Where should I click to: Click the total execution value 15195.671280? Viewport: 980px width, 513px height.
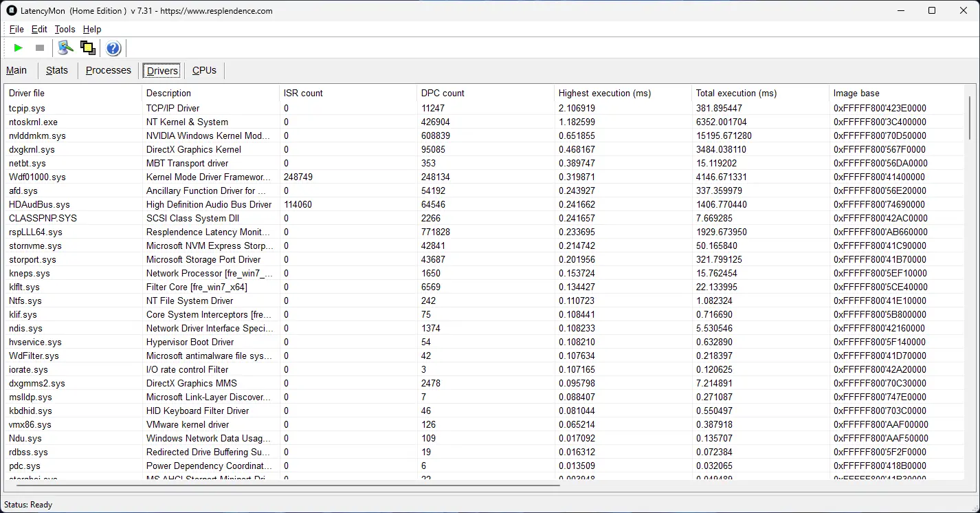coord(724,135)
